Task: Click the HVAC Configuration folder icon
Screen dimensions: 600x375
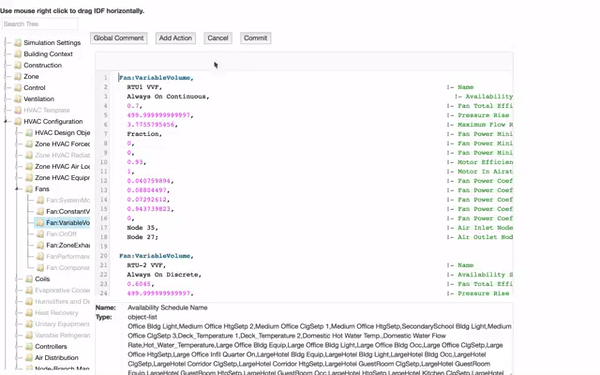Action: coord(18,121)
